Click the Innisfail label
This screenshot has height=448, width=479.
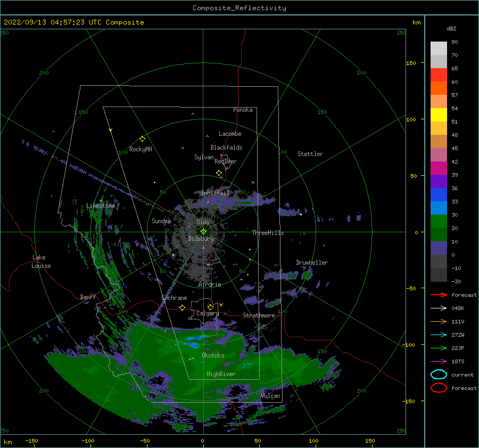pos(215,193)
